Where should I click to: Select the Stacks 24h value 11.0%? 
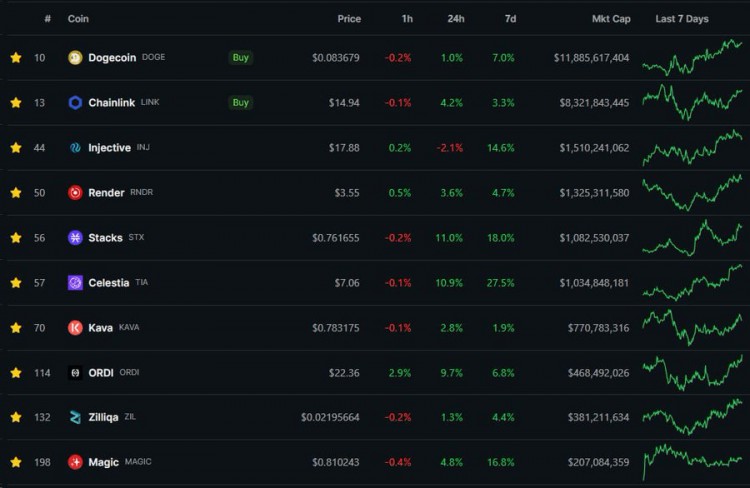[x=449, y=238]
